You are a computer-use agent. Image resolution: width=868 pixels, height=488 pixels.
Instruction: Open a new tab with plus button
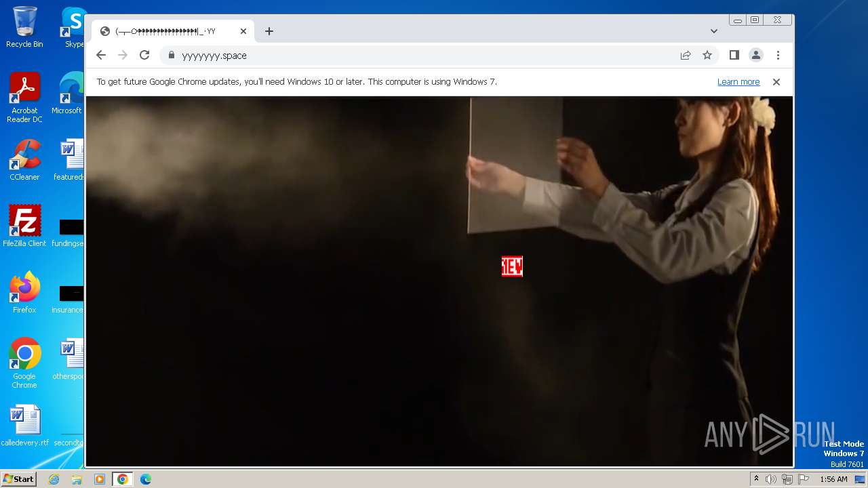tap(269, 31)
